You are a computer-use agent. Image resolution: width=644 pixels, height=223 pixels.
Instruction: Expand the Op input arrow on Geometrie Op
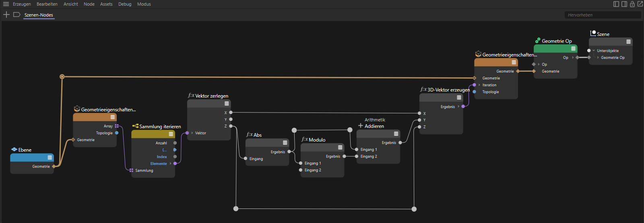(539, 65)
